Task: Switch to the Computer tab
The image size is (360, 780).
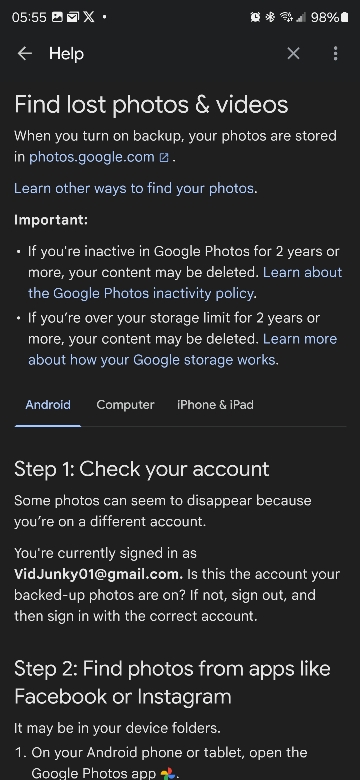Action: pos(125,405)
